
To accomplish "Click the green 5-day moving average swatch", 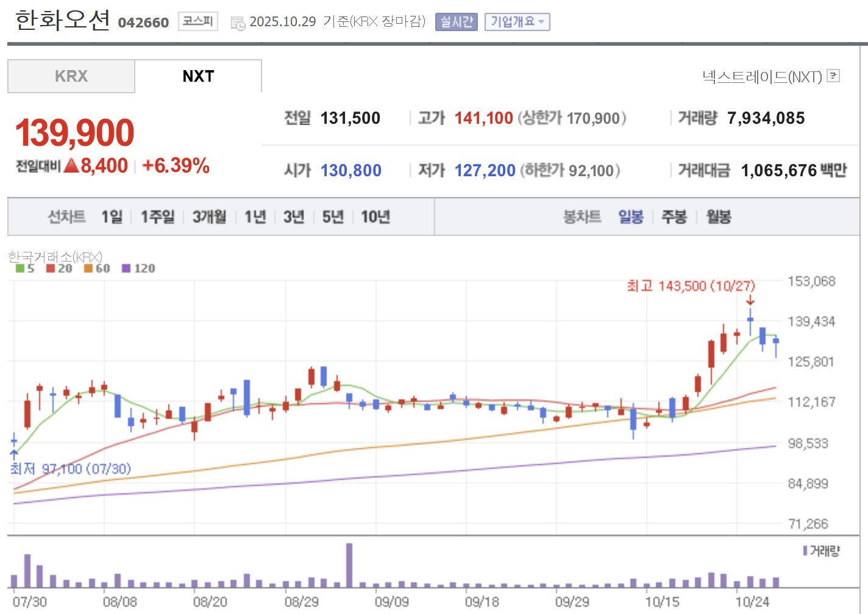I will tap(20, 268).
